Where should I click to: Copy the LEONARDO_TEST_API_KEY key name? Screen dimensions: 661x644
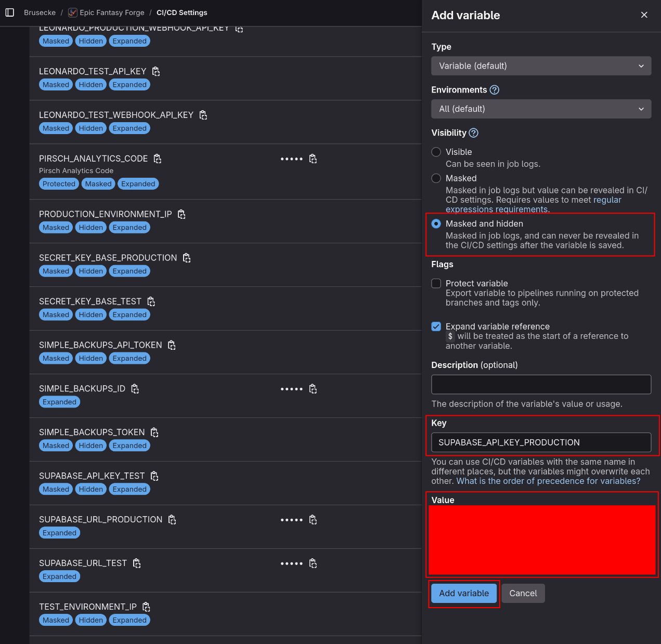[156, 71]
